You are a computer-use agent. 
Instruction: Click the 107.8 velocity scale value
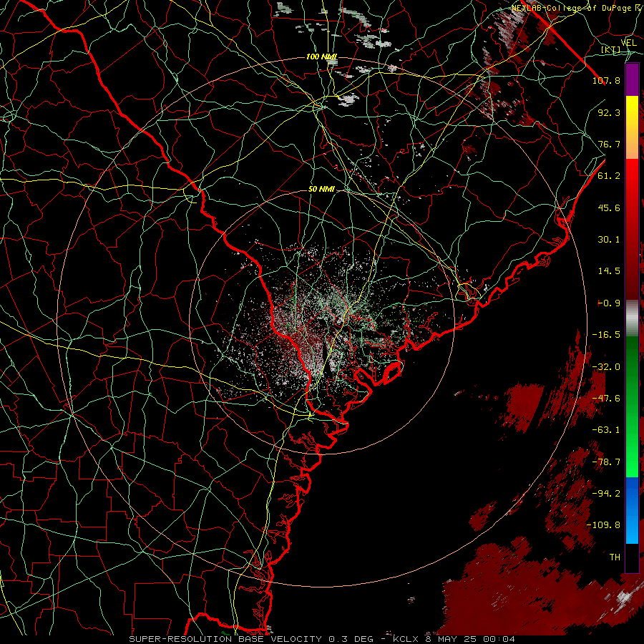coord(606,80)
